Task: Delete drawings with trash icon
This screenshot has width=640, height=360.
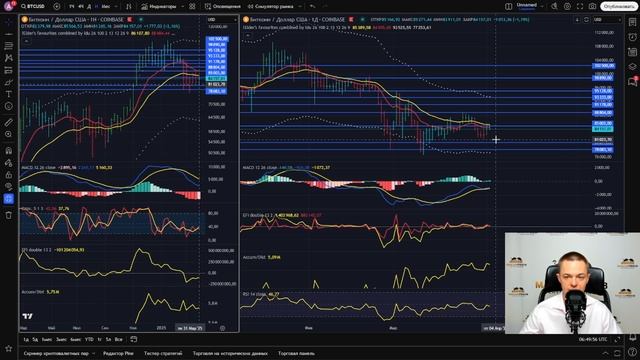Action: pyautogui.click(x=9, y=215)
